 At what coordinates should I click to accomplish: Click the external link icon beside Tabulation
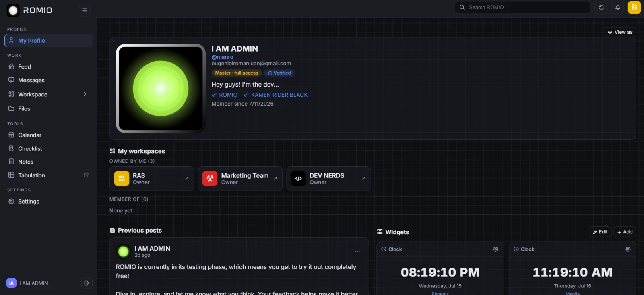(86, 175)
